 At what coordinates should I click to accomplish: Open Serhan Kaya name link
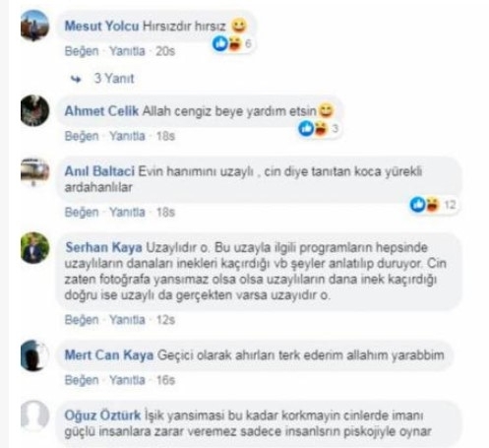tap(103, 247)
